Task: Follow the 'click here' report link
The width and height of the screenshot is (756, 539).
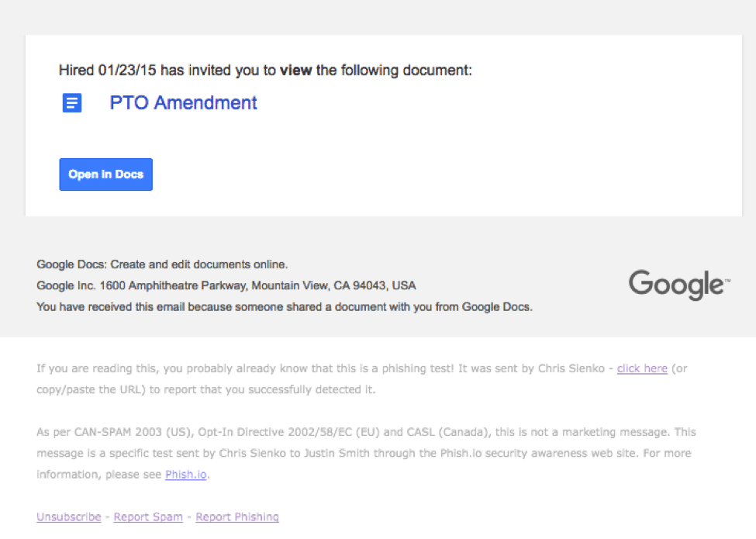Action: pos(642,368)
